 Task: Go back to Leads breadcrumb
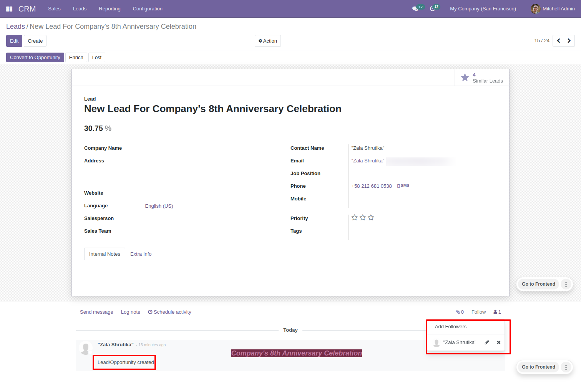click(x=15, y=26)
